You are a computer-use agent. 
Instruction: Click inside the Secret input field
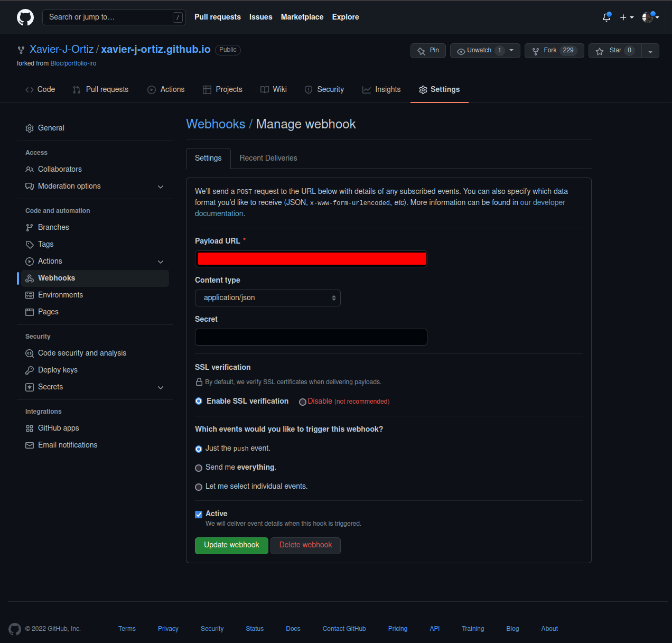pyautogui.click(x=311, y=337)
